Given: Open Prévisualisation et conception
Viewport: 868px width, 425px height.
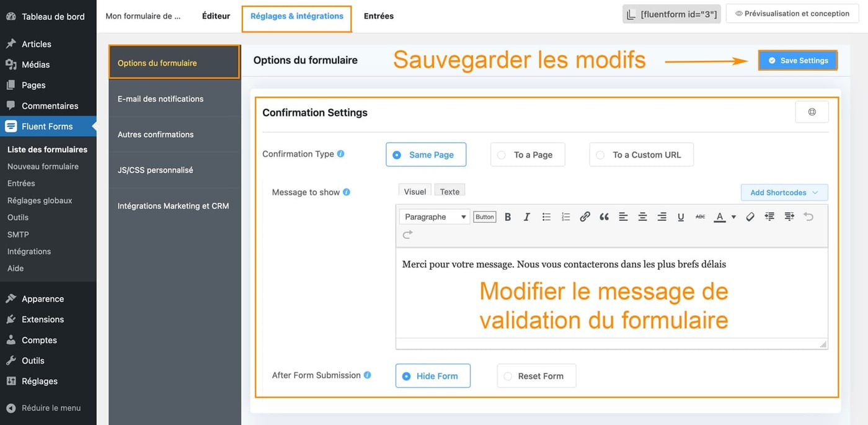Looking at the screenshot, I should [792, 13].
